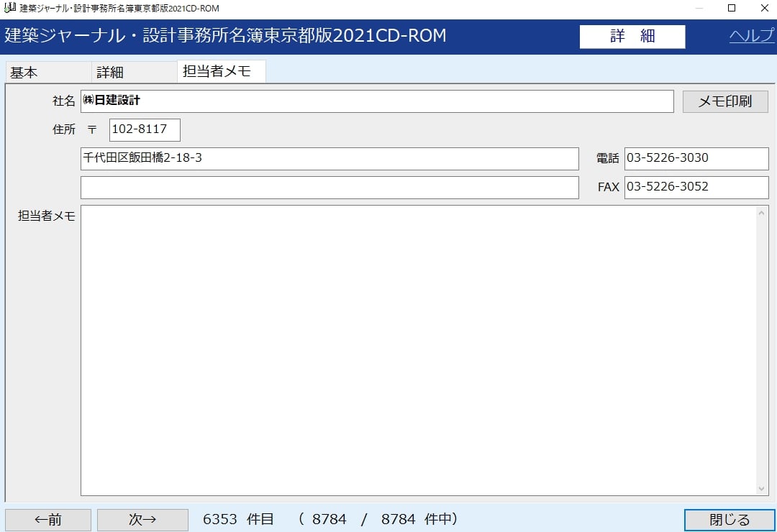This screenshot has width=777, height=532.
Task: Advance to next record with 次→
Action: [x=142, y=520]
